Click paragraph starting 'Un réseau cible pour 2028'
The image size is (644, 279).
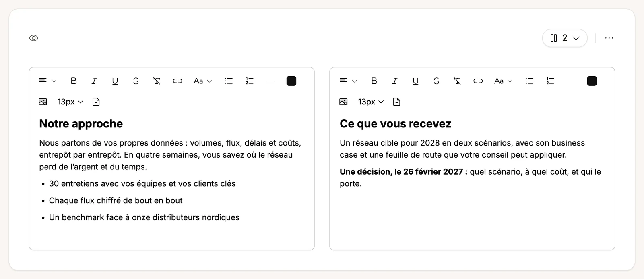(x=462, y=149)
